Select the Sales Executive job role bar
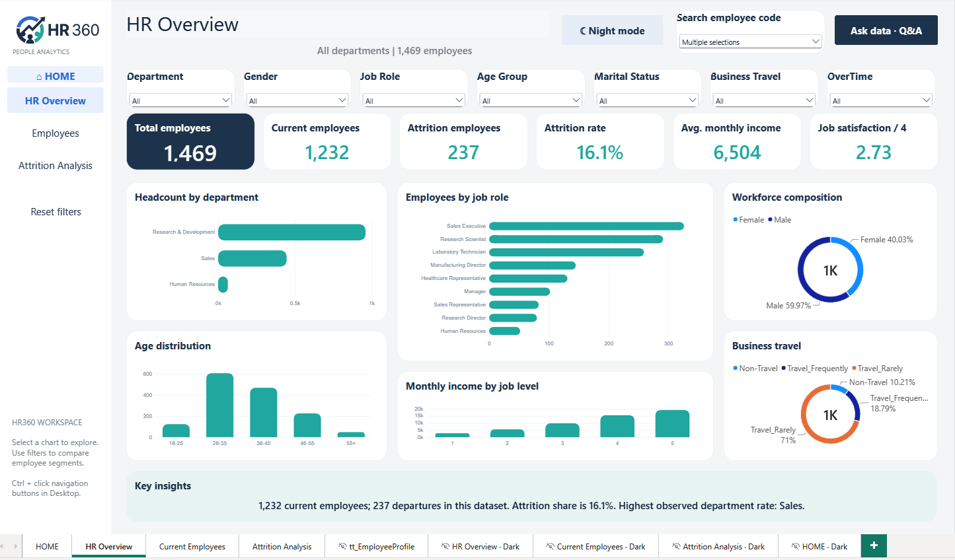The height and width of the screenshot is (560, 955). pyautogui.click(x=586, y=226)
